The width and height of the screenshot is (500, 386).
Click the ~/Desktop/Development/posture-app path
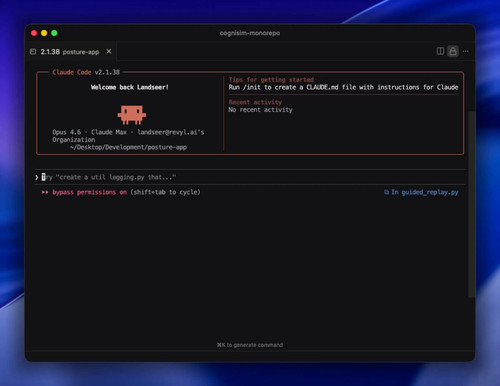(x=128, y=147)
